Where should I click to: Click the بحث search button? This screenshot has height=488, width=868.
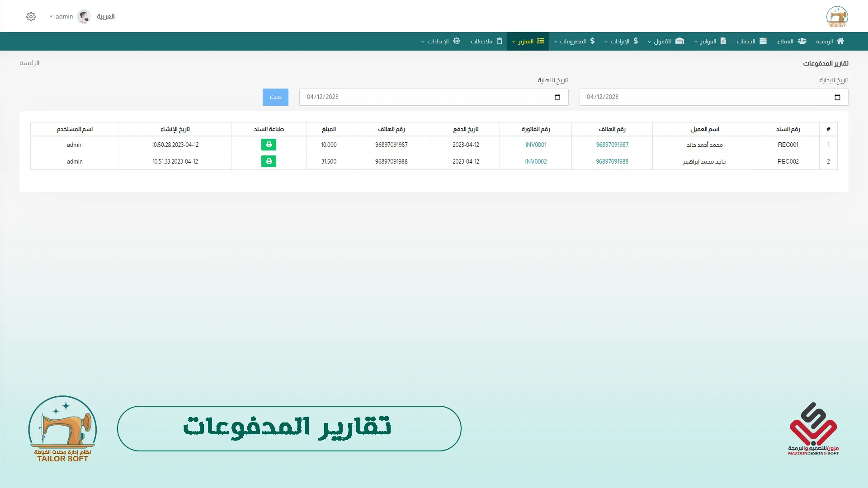pos(275,97)
